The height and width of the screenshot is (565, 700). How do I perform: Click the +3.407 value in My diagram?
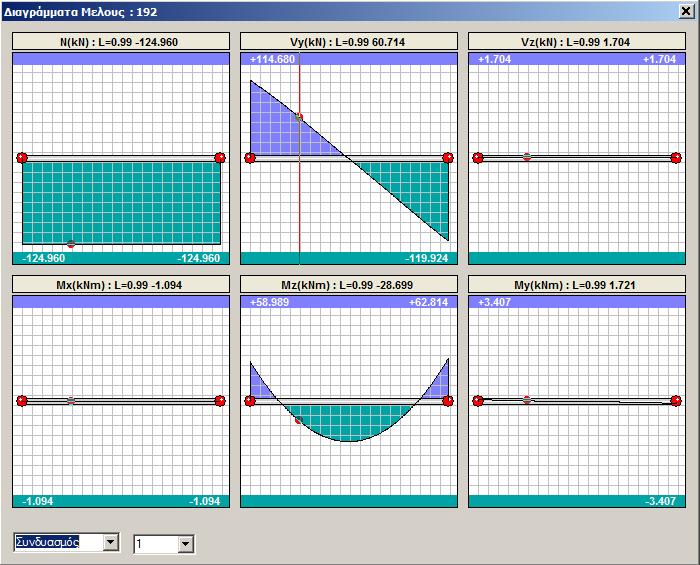pos(494,302)
